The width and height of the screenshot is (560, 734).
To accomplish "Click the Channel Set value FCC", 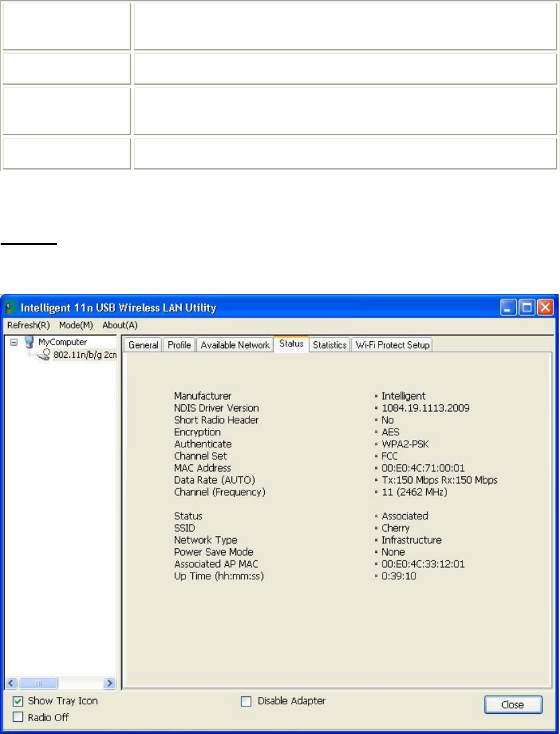I will click(x=389, y=456).
